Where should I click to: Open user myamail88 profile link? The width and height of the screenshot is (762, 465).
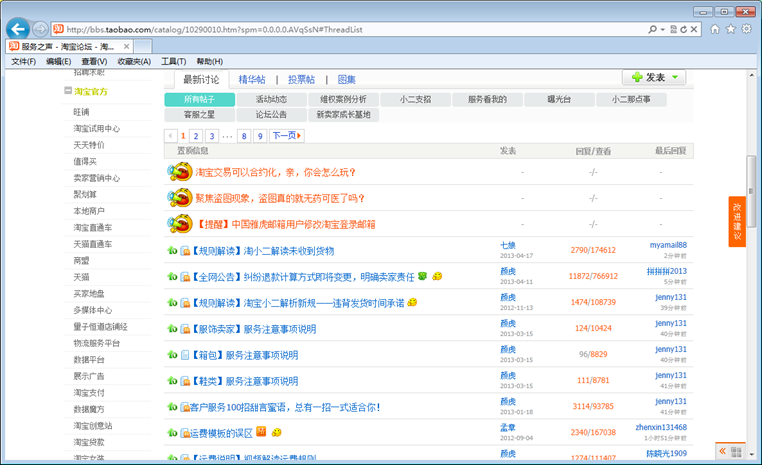tap(668, 245)
